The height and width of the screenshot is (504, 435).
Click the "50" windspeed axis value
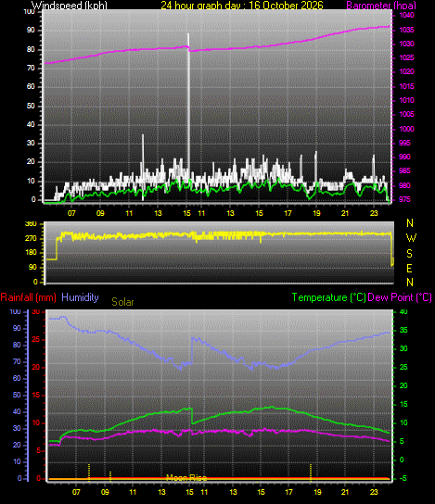coord(31,106)
